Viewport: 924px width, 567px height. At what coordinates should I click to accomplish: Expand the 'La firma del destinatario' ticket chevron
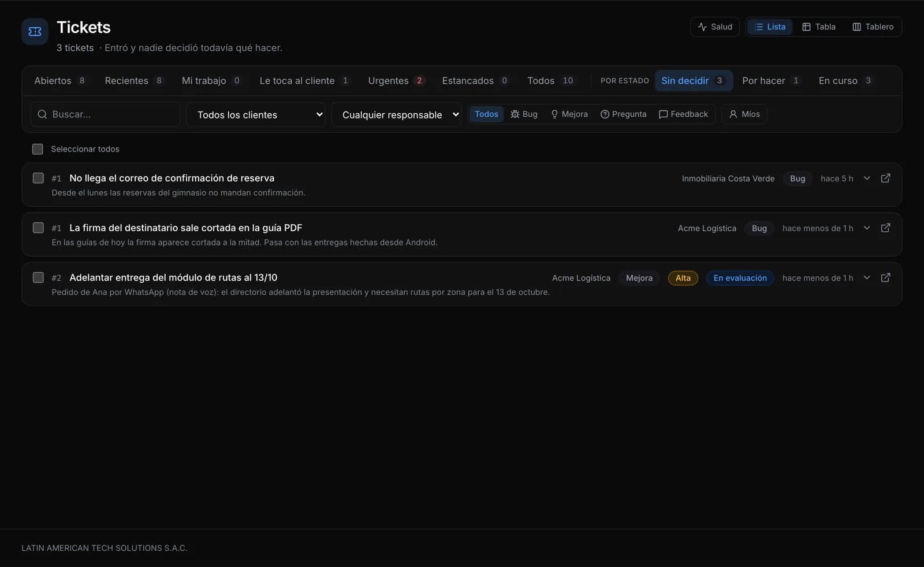tap(867, 228)
